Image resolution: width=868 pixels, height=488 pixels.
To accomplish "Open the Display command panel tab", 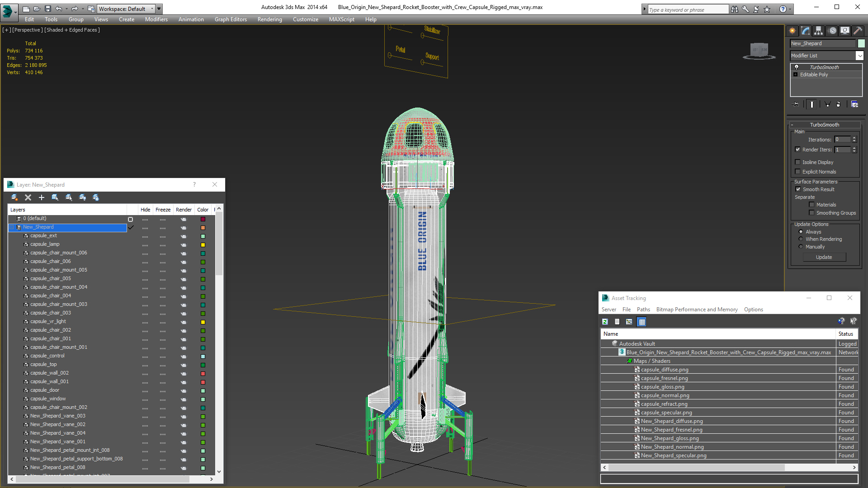I will pos(845,31).
